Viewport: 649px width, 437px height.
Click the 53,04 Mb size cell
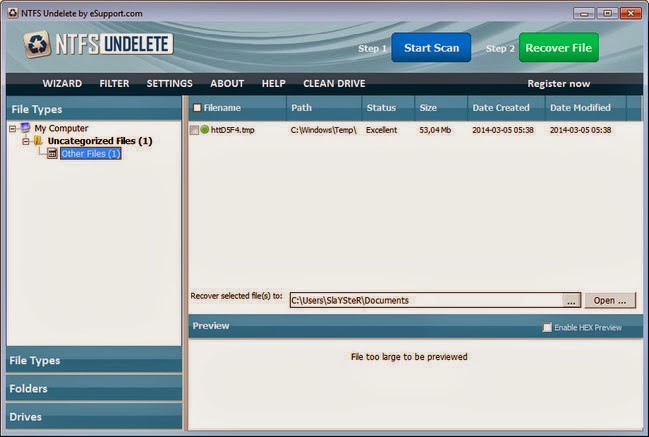click(x=435, y=130)
